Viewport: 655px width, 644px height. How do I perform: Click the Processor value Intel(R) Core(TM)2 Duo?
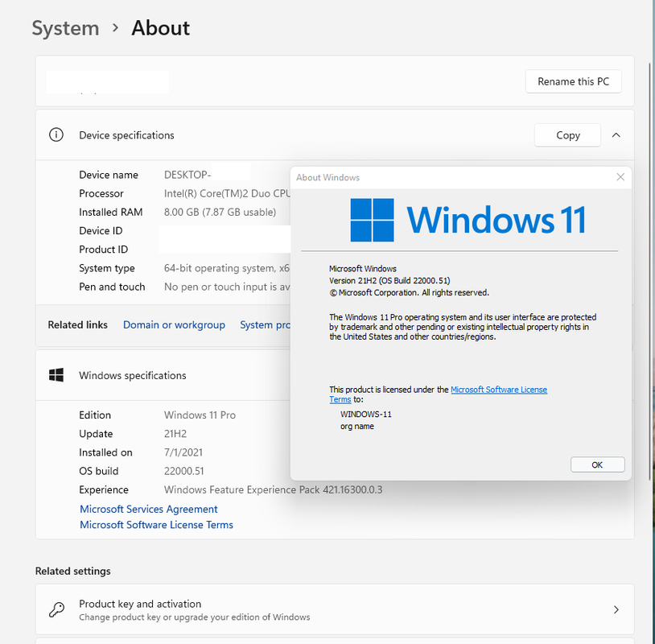tap(227, 193)
